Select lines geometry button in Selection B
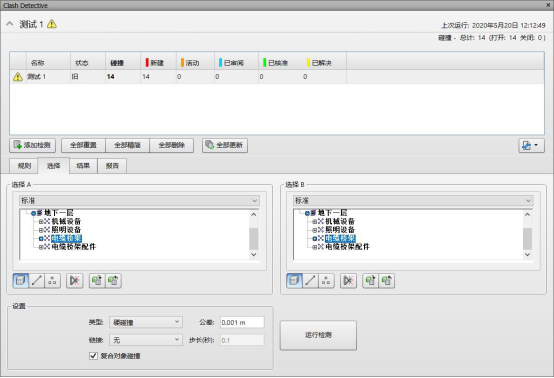The image size is (554, 378). point(310,281)
